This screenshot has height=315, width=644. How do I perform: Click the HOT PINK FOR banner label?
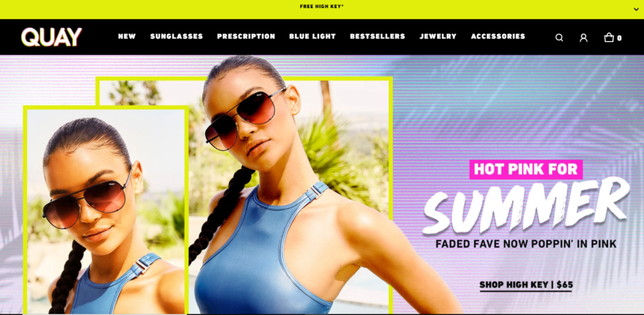tap(526, 169)
